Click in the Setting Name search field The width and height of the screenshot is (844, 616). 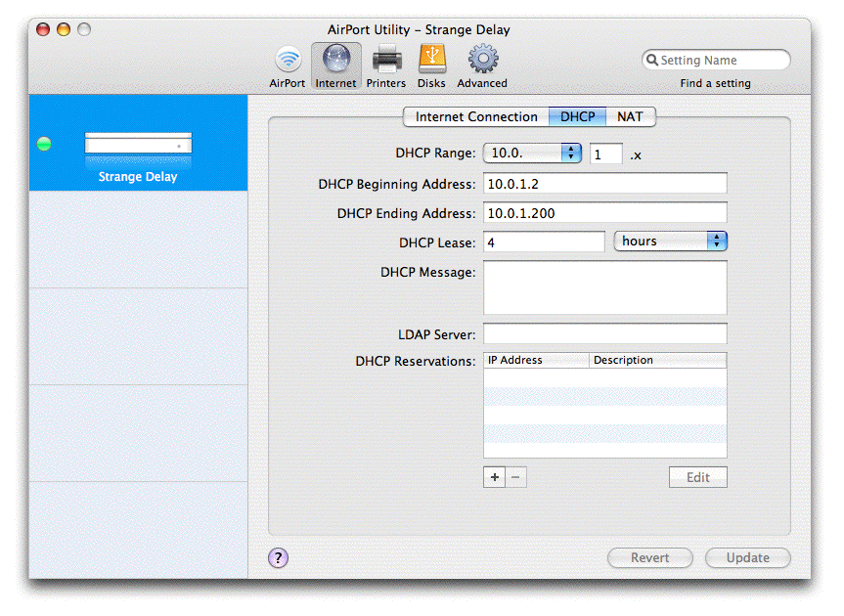(722, 61)
